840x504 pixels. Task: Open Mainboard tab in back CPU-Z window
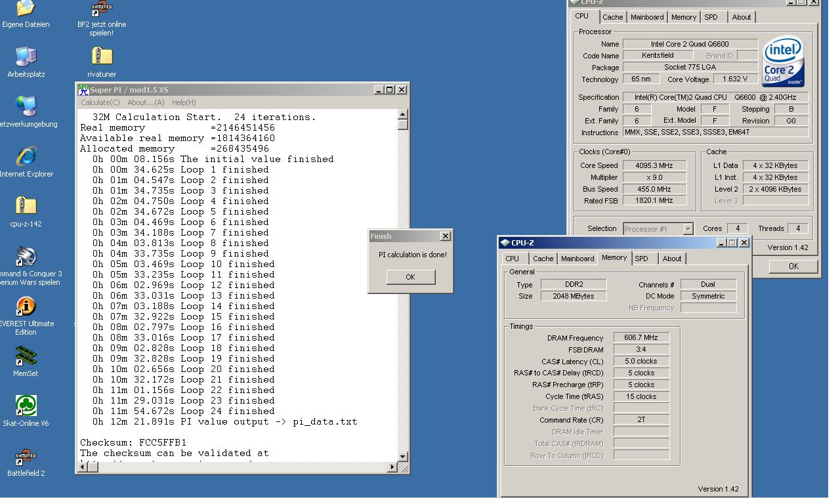(x=647, y=17)
